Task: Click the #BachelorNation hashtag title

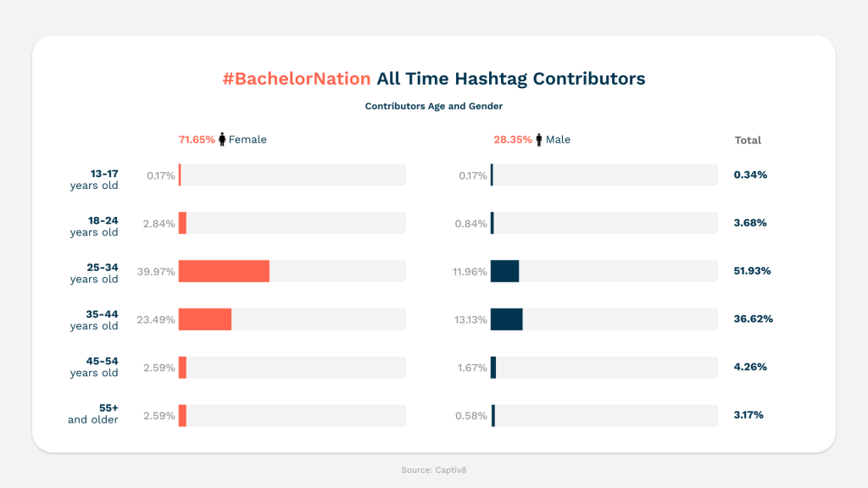Action: click(297, 79)
